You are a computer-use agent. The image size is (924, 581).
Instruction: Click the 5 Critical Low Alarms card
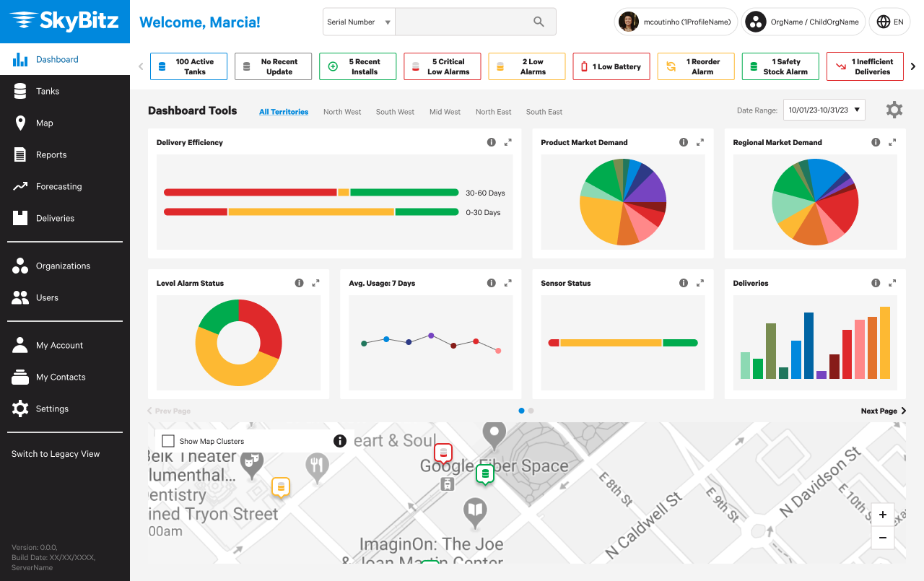pos(443,66)
